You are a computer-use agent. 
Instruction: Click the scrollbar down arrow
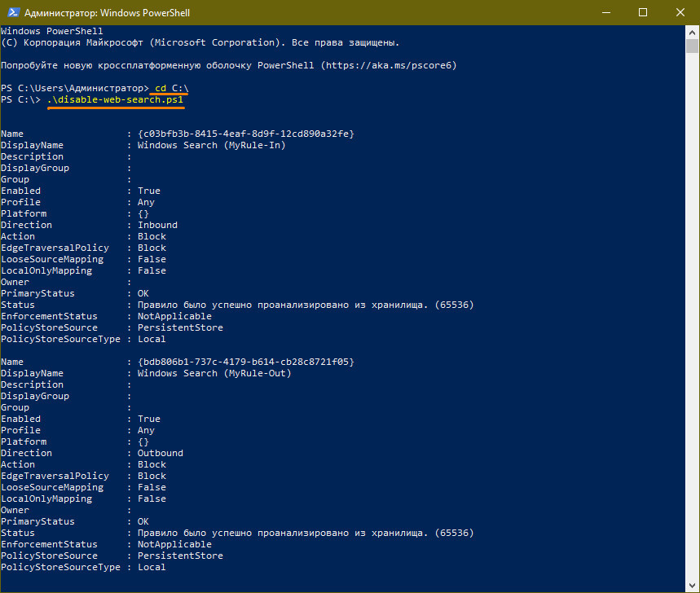[x=692, y=586]
